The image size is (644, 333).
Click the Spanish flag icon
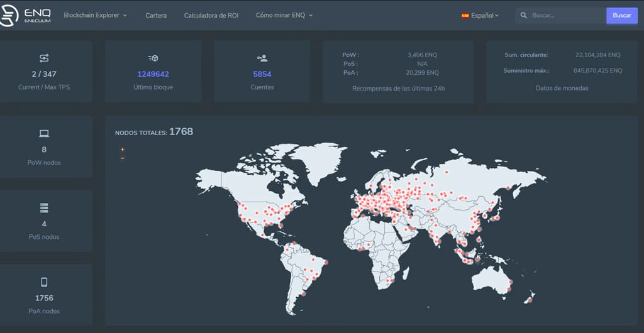coord(465,16)
